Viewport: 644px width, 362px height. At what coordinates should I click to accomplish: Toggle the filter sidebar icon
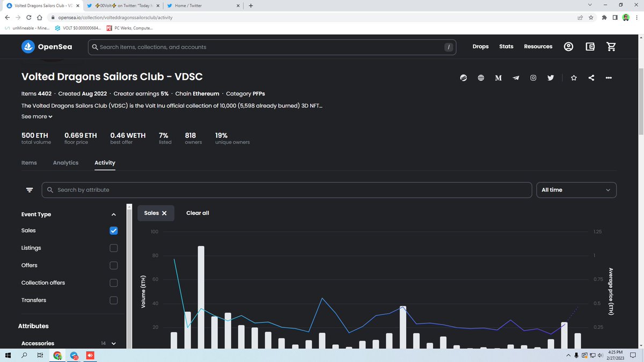pyautogui.click(x=30, y=190)
